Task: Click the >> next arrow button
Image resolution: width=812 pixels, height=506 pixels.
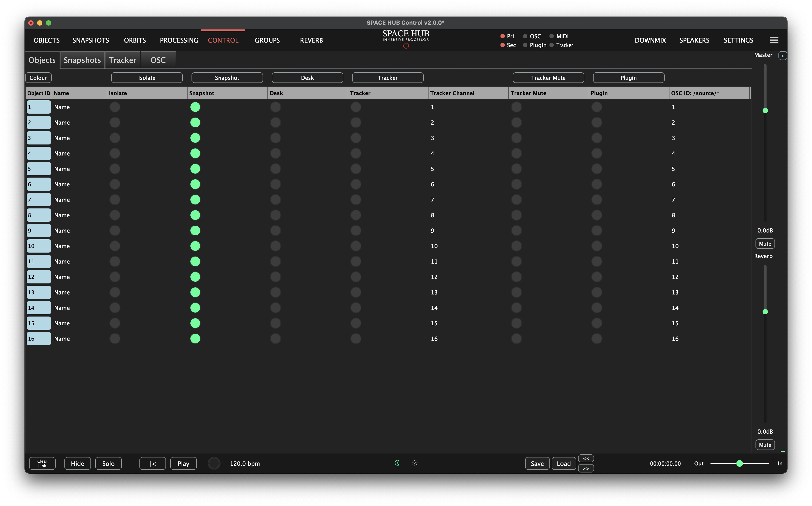Action: 585,469
